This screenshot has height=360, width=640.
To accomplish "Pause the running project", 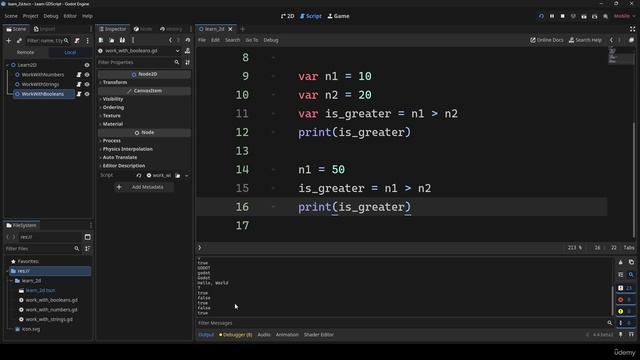I will click(x=552, y=16).
